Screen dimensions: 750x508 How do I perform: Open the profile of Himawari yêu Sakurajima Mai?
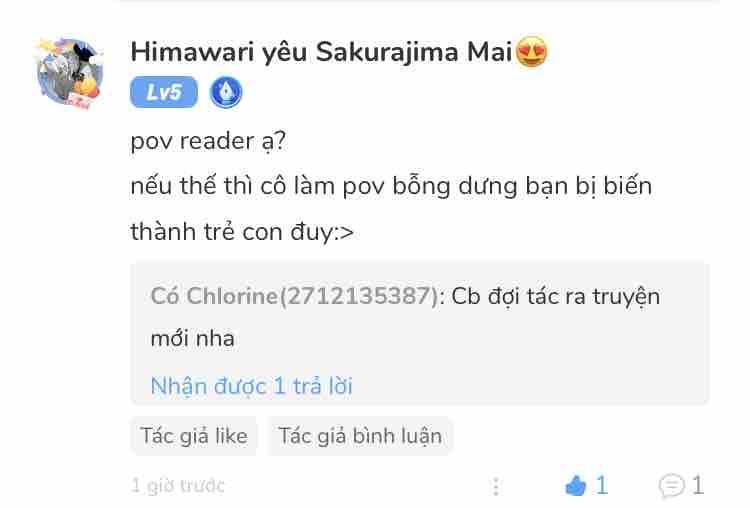pos(321,52)
